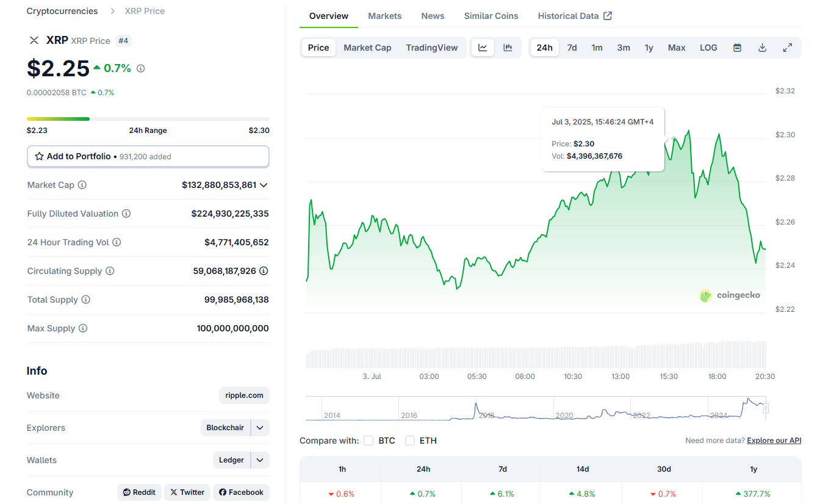The height and width of the screenshot is (504, 823).
Task: Click the Max Supply info icon
Action: click(x=83, y=328)
